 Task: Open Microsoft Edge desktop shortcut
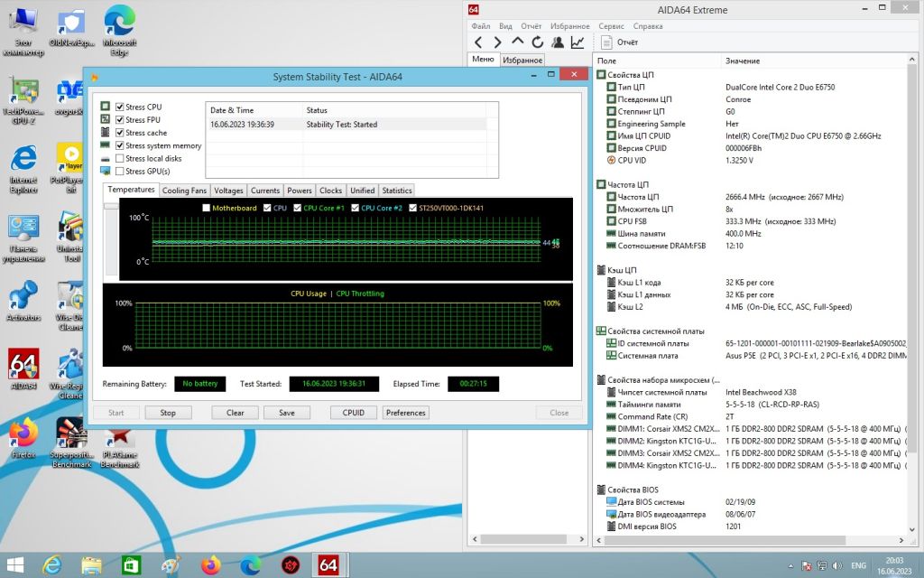120,30
